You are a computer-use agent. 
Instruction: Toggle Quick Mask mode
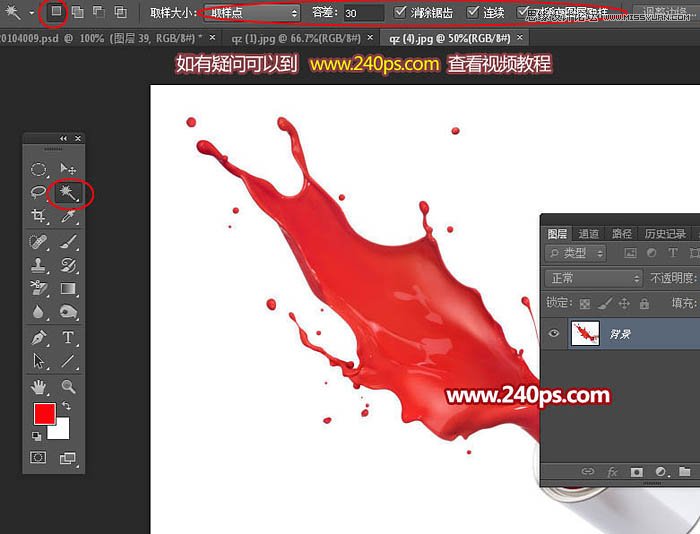[38, 457]
